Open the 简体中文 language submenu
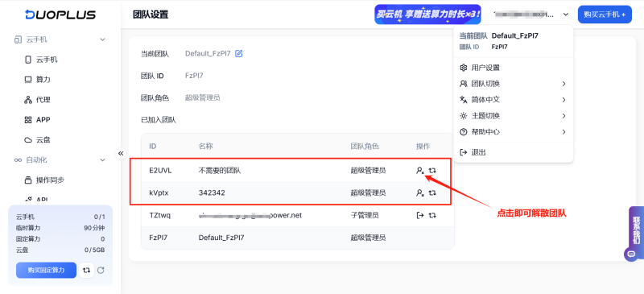This screenshot has height=294, width=644. click(513, 100)
